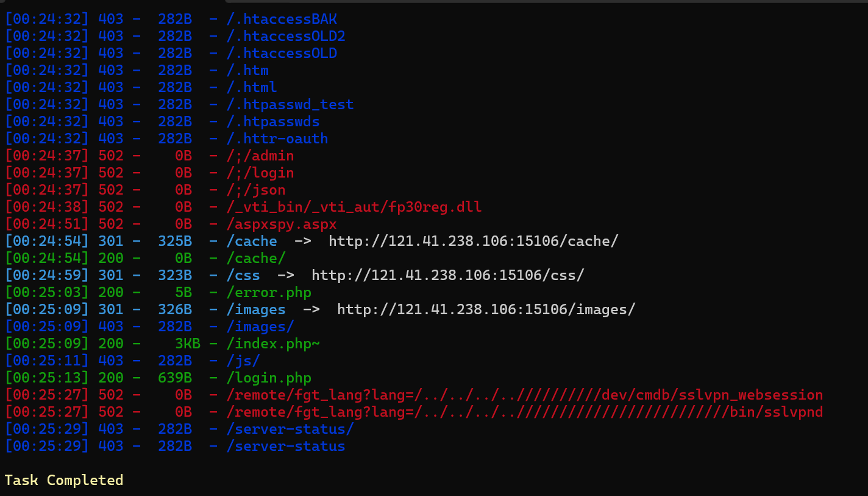Click the /;/json path entry
This screenshot has height=496, width=868.
256,190
